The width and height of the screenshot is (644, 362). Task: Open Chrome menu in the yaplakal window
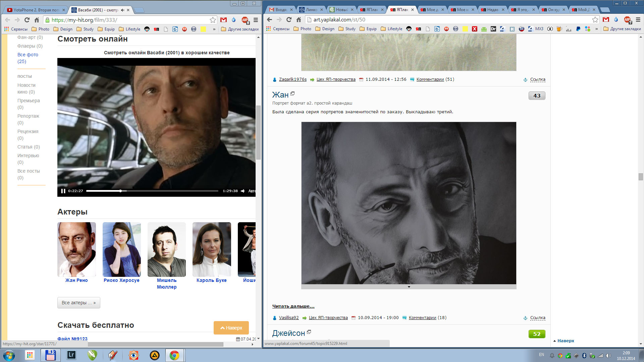[638, 20]
